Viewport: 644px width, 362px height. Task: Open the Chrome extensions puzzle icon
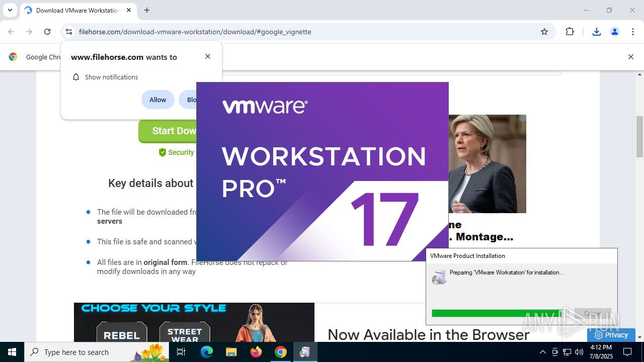[x=570, y=32]
